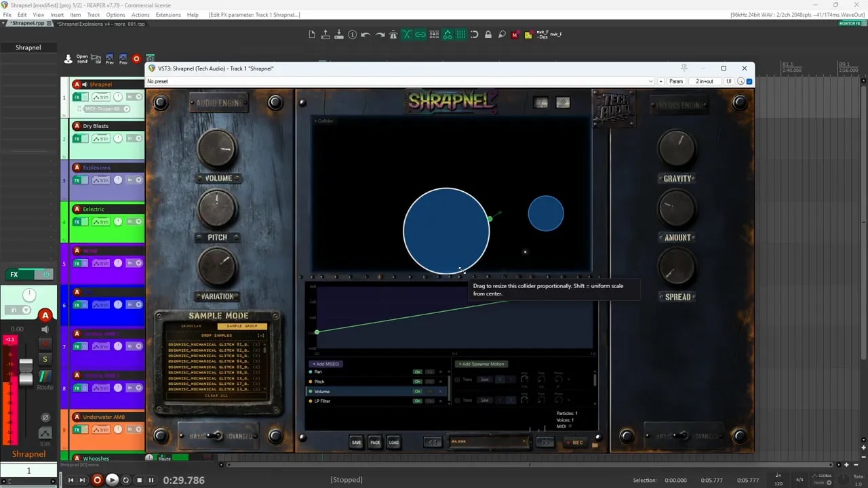Click trim envelope button on Explosions track
868x488 pixels.
101,180
